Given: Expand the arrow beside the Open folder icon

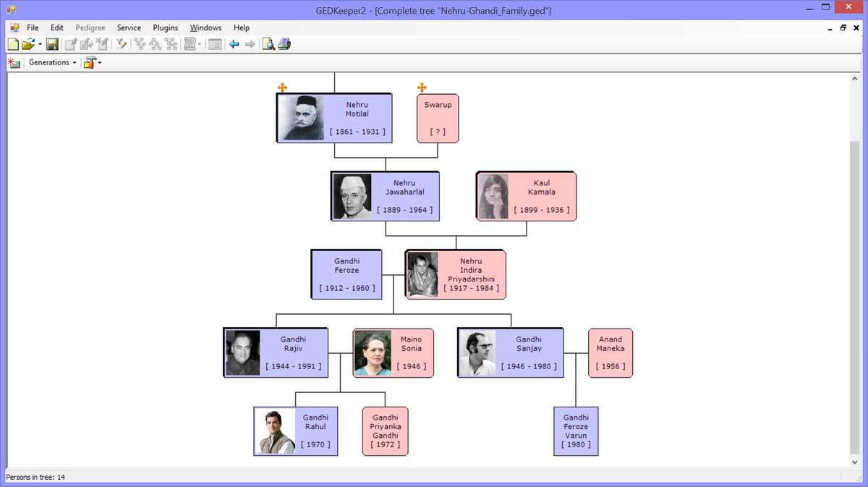Looking at the screenshot, I should pyautogui.click(x=40, y=45).
